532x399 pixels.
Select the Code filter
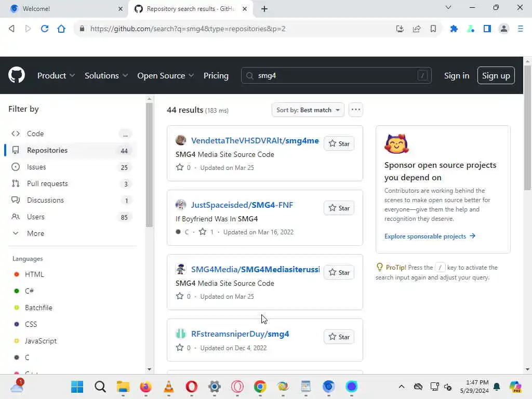point(72,134)
